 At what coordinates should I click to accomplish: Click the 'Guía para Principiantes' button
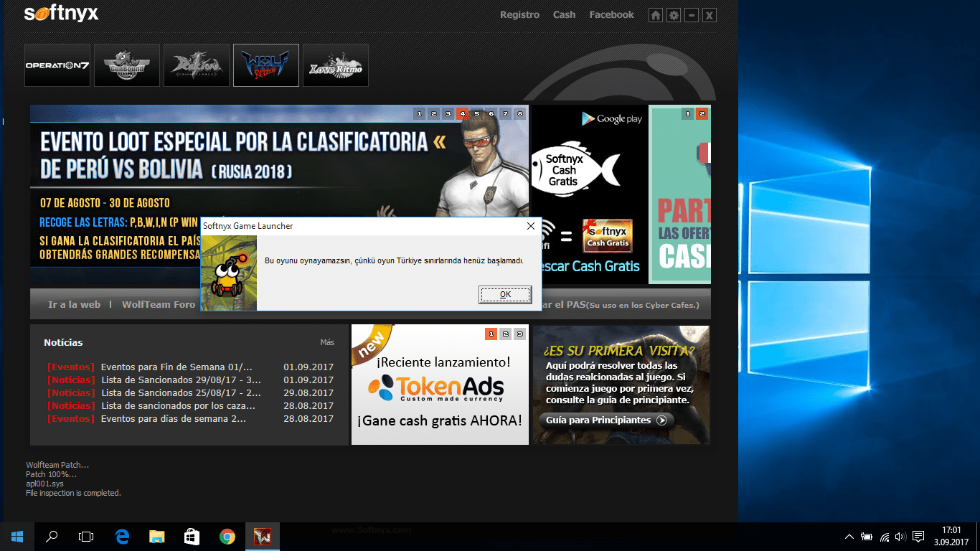(x=607, y=420)
